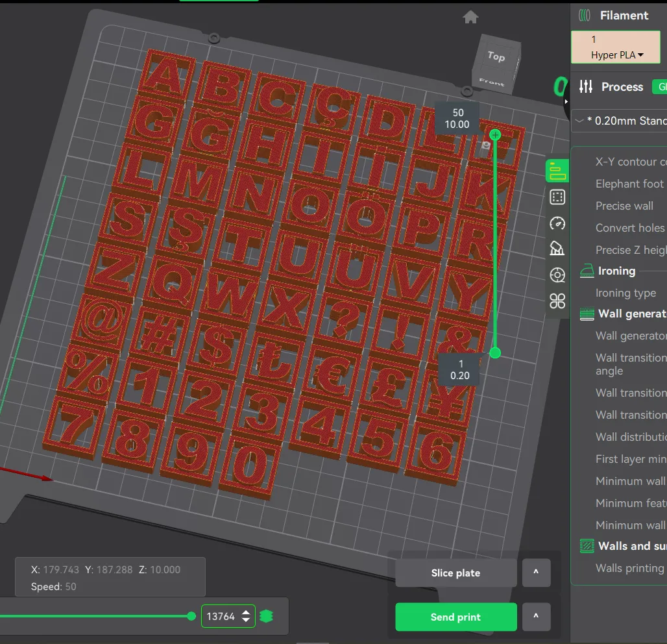Image resolution: width=667 pixels, height=644 pixels.
Task: Open the Speed gauge settings icon
Action: [x=557, y=223]
